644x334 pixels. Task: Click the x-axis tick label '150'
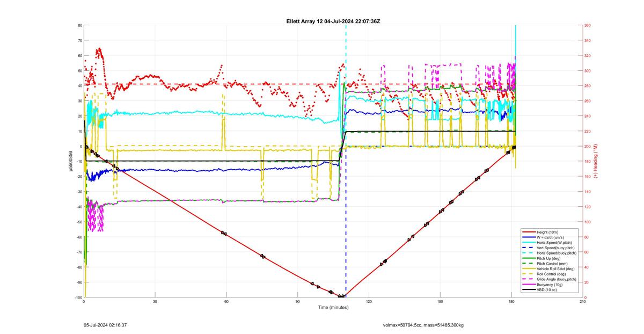coord(440,302)
